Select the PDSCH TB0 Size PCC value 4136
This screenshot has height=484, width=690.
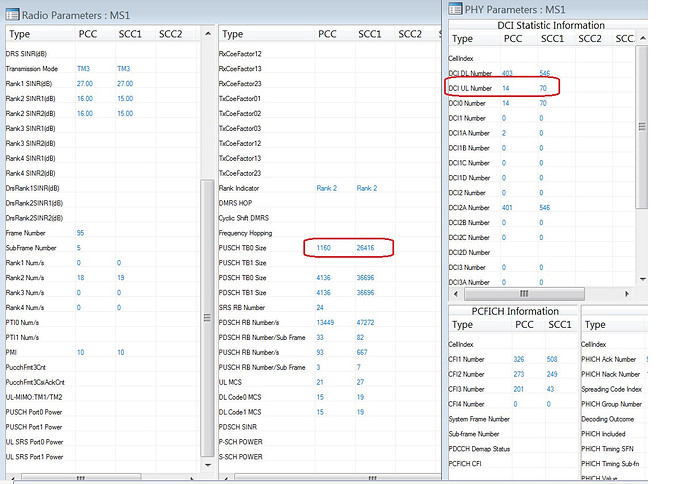(323, 278)
